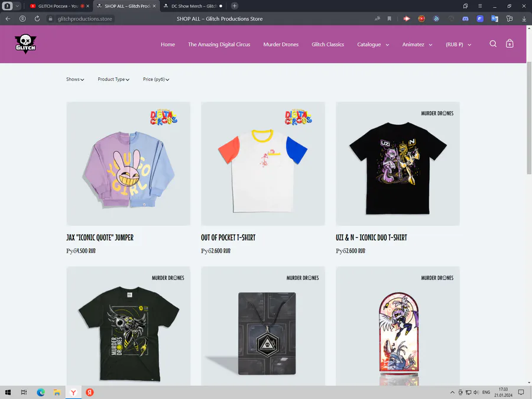Expand the Product Type filter
The height and width of the screenshot is (399, 532).
[x=113, y=79]
